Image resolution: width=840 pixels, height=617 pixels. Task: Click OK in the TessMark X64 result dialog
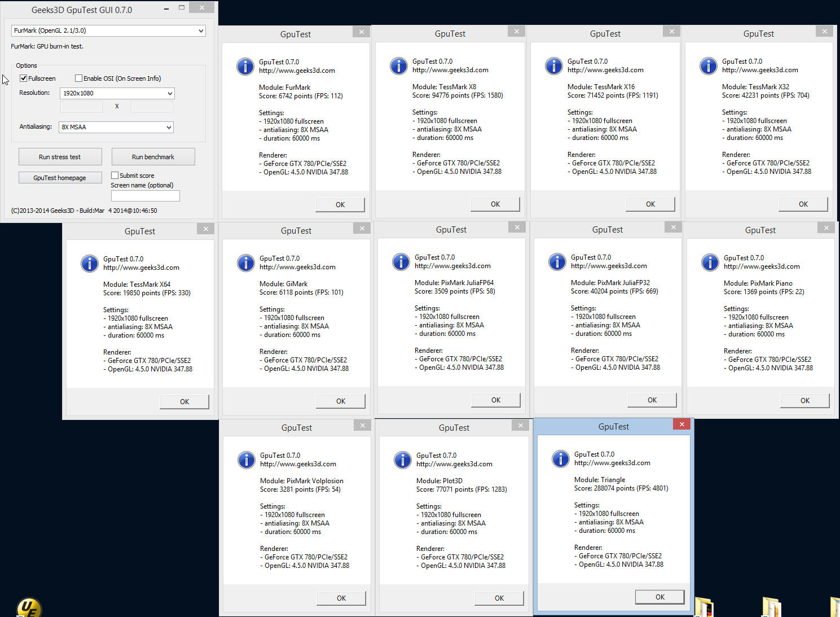pyautogui.click(x=184, y=402)
